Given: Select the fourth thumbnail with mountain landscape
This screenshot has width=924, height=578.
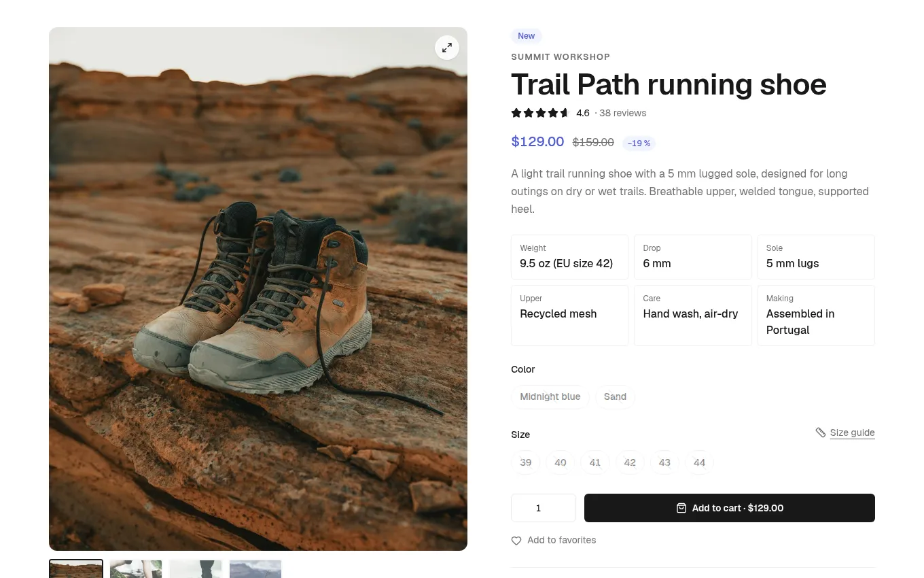Looking at the screenshot, I should [255, 568].
